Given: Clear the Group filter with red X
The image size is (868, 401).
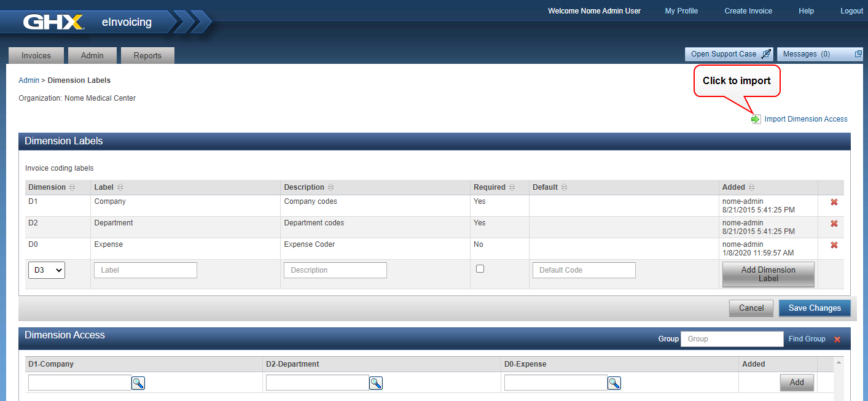Looking at the screenshot, I should [837, 340].
